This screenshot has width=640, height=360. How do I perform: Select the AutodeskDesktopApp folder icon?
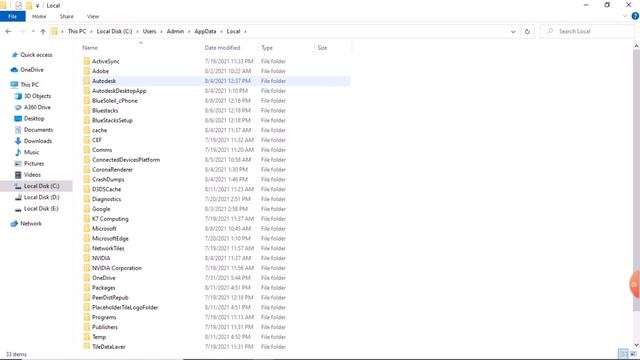[x=87, y=91]
